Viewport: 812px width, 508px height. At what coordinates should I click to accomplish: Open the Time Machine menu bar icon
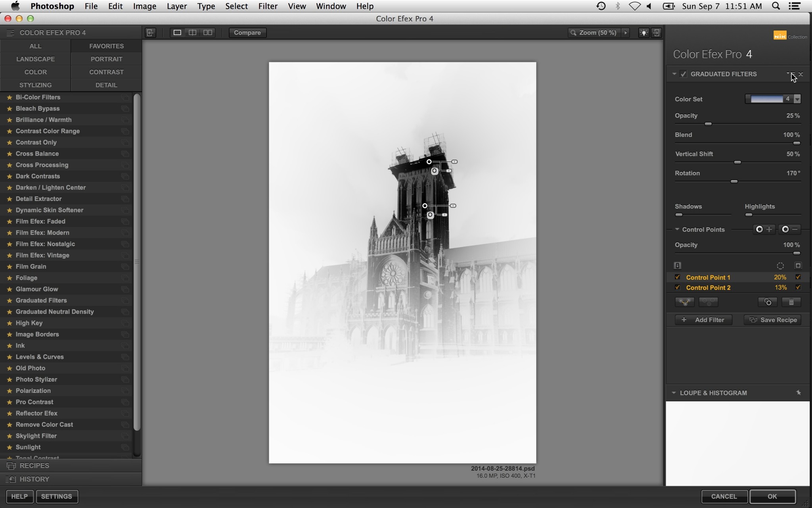[x=601, y=6]
